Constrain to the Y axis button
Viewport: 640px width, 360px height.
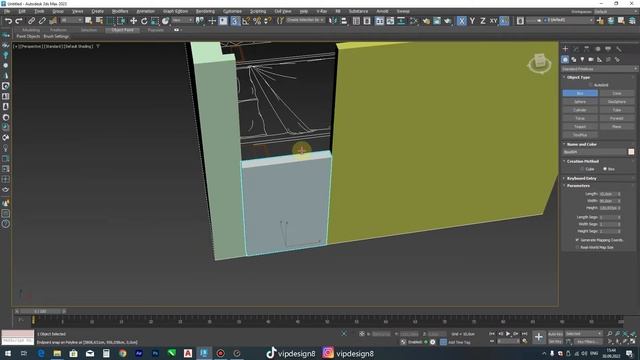point(472,21)
